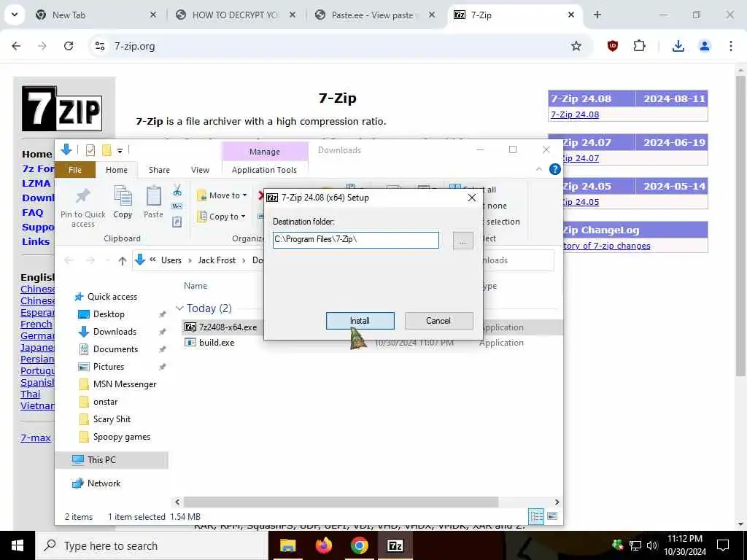Open Quick Access Toolbar customize dropdown
The width and height of the screenshot is (747, 560).
(120, 151)
